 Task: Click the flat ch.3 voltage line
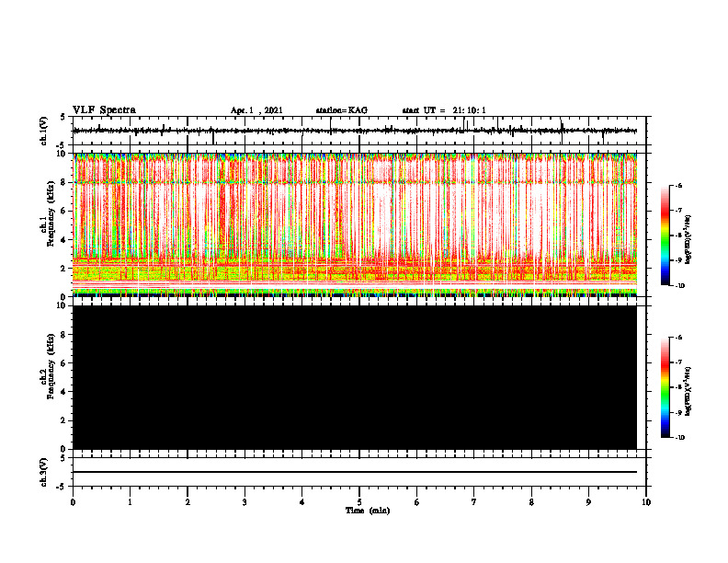(x=355, y=472)
